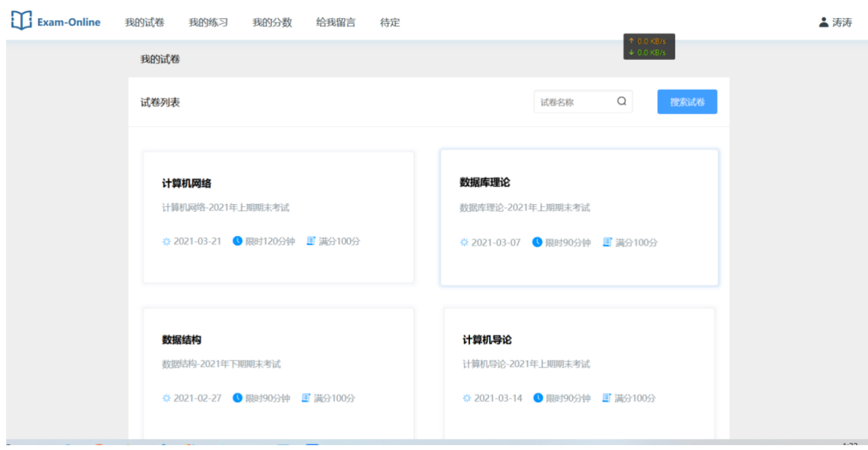Click the magnifier icon in the search box
868x450 pixels.
point(622,101)
